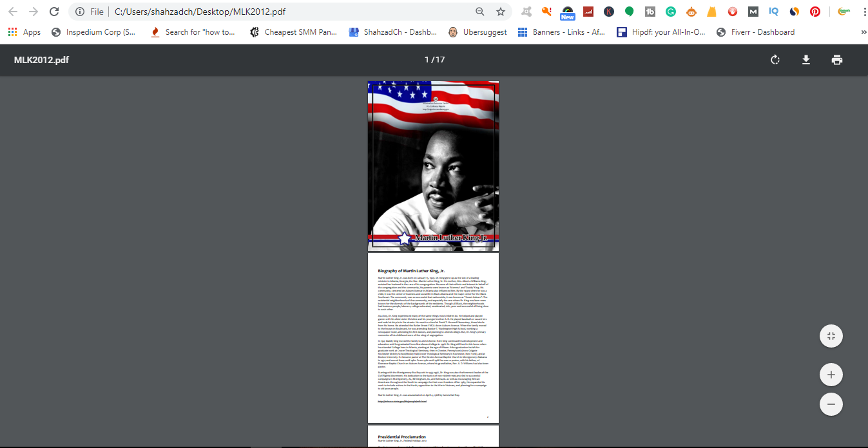
Task: Zoom in on the PDF
Action: 831,374
